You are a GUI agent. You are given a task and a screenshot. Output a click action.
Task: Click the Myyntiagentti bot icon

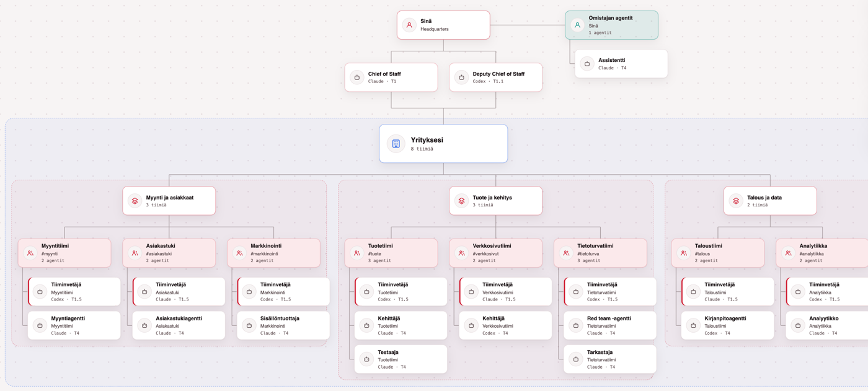tap(40, 325)
